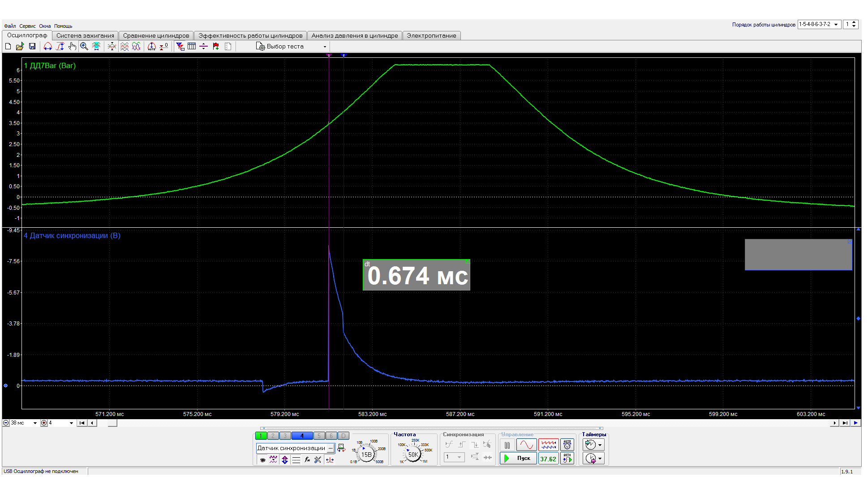The height and width of the screenshot is (477, 868).
Task: Click the sensor calibration icon beside channel name
Action: tap(341, 448)
